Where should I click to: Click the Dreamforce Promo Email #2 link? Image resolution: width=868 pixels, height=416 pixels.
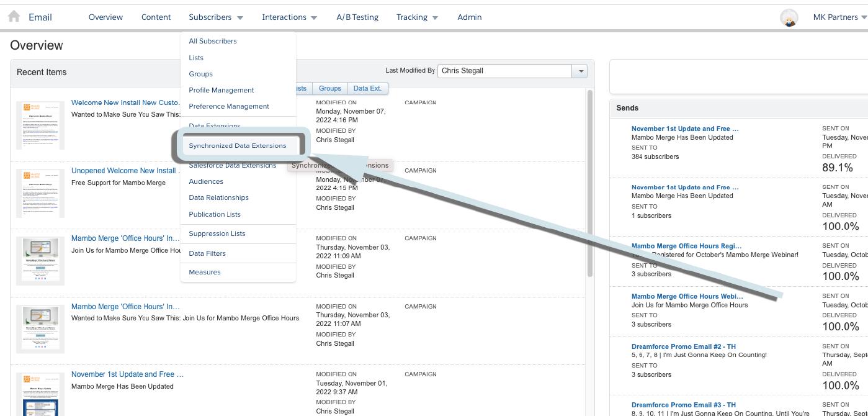684,346
